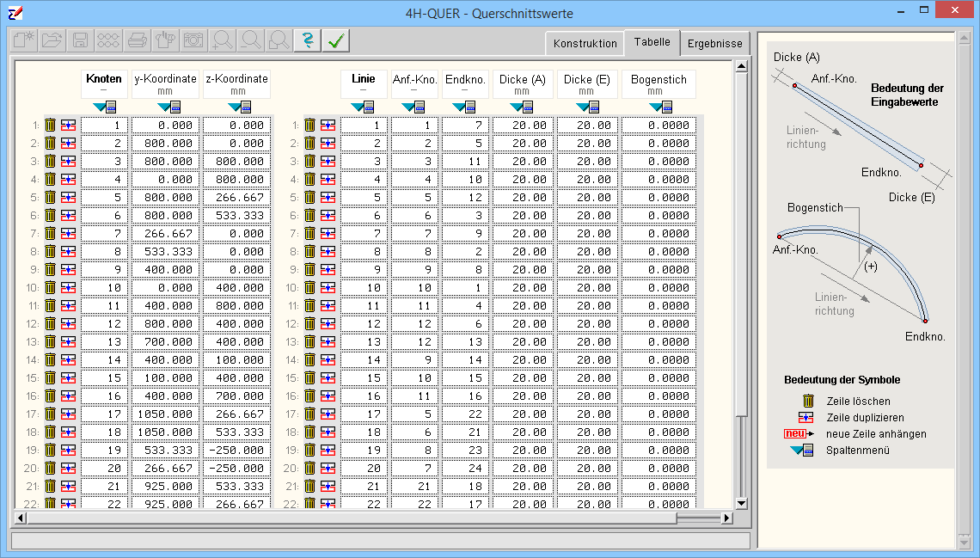Switch to the Konstruktion tab

point(585,43)
